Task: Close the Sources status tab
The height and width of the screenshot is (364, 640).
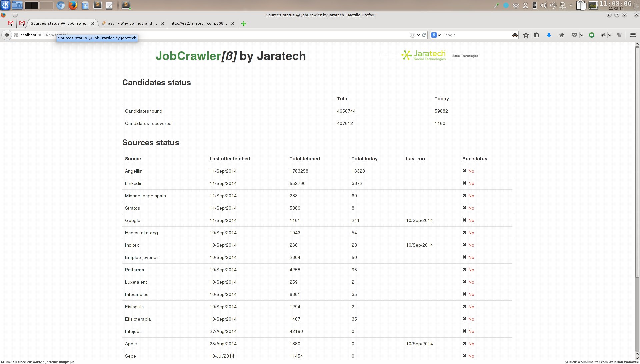Action: click(93, 24)
